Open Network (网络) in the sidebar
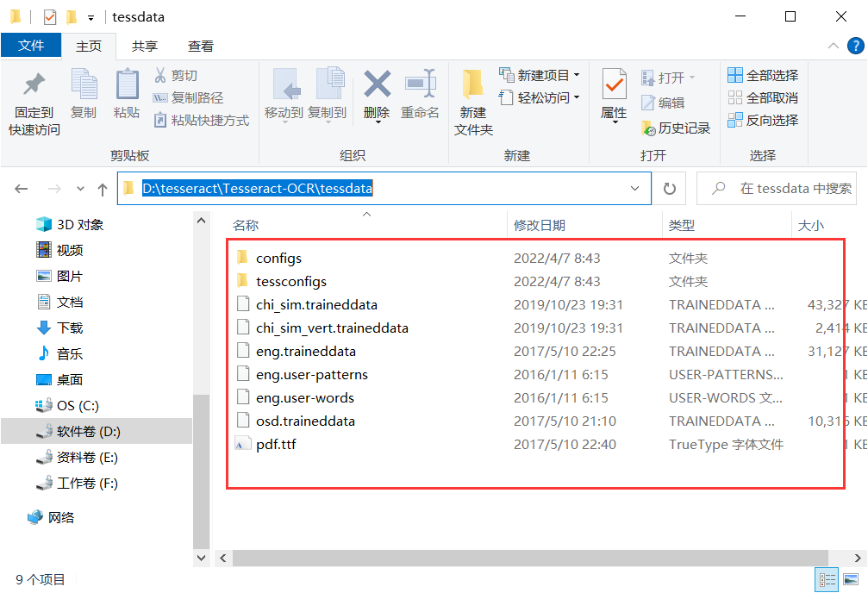 click(x=51, y=517)
